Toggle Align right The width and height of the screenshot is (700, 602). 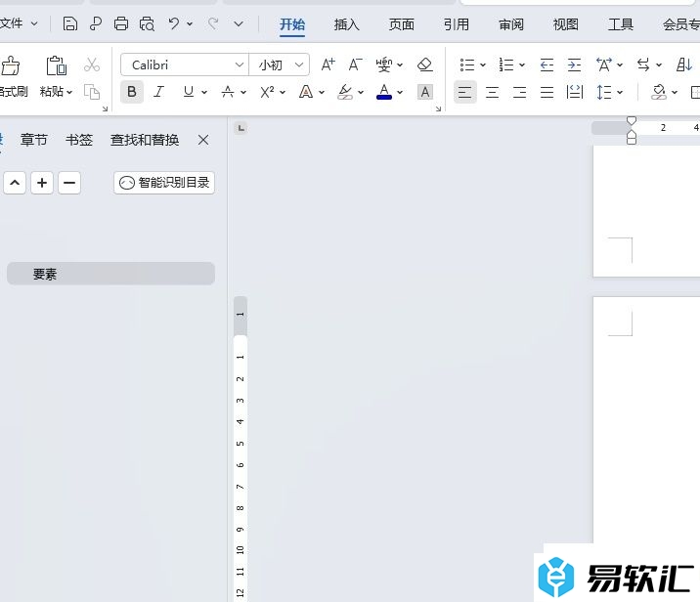coord(520,93)
